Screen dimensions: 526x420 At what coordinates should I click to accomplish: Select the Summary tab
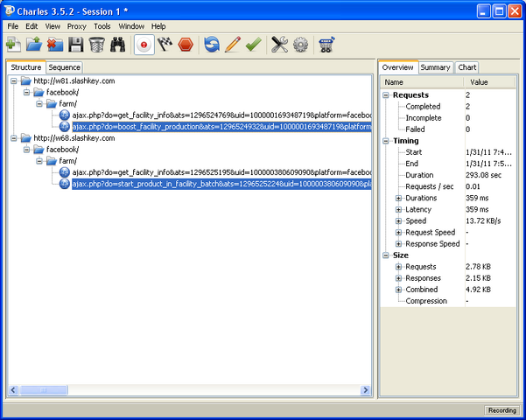436,67
